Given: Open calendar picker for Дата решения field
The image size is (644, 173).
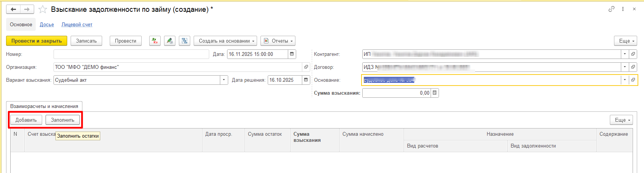Looking at the screenshot, I should coord(306,80).
